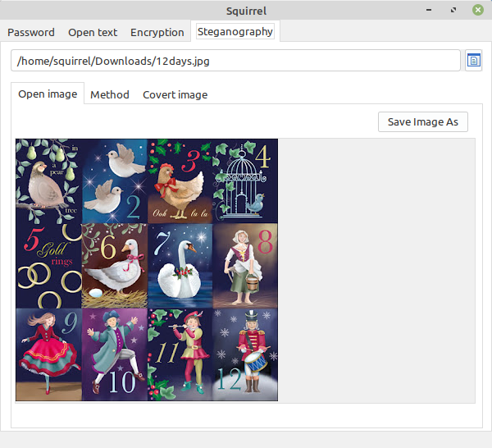Click the five gold rings panel
The image size is (492, 448).
click(x=48, y=265)
